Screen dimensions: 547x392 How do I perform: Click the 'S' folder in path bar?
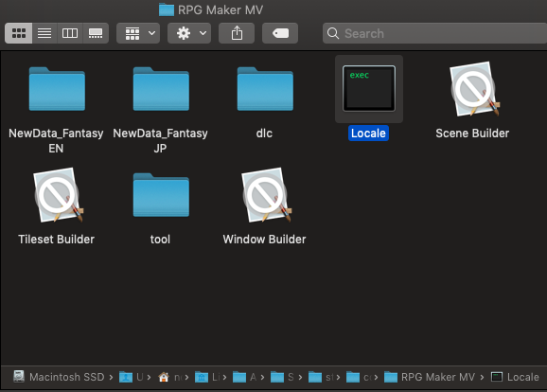282,377
